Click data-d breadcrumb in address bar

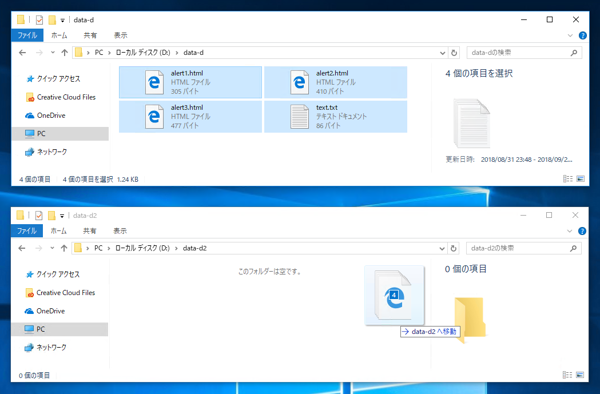(x=193, y=52)
